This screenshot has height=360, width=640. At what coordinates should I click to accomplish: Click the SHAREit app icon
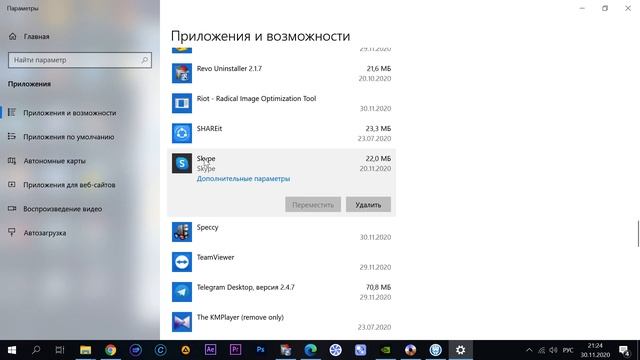182,133
